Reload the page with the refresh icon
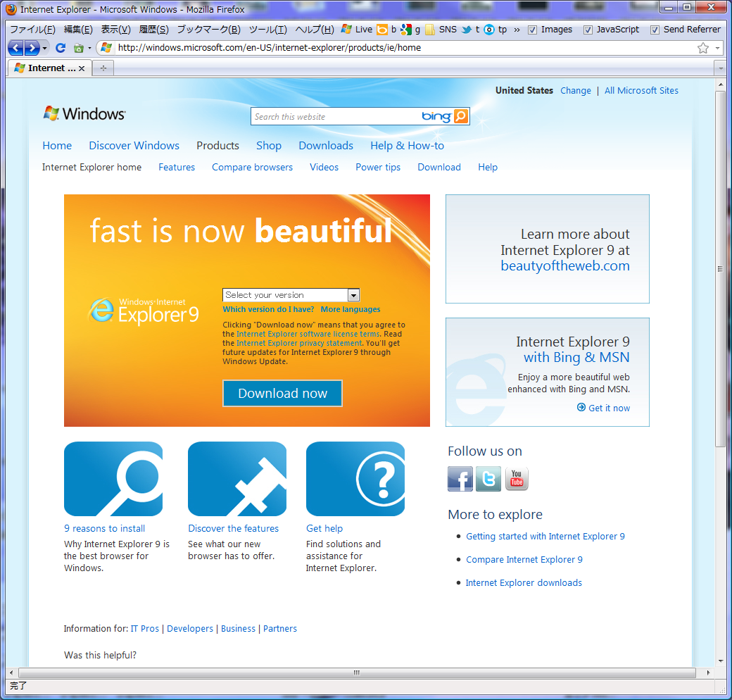The width and height of the screenshot is (732, 700). coord(61,48)
